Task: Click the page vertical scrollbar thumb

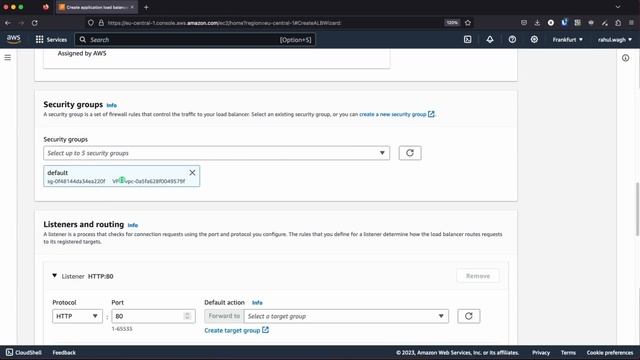Action: tap(637, 209)
